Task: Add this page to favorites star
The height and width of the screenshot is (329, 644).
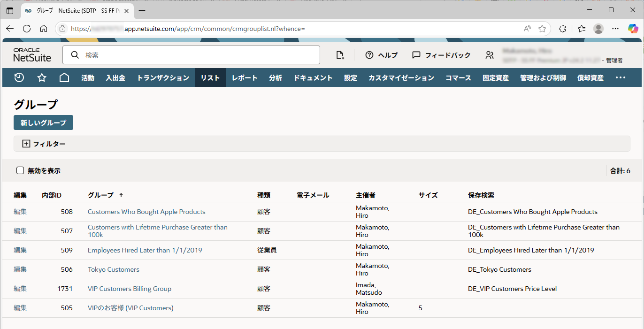Action: [x=542, y=29]
